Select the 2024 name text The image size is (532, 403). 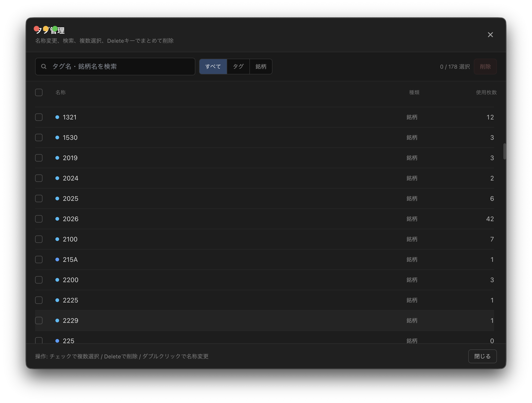pyautogui.click(x=70, y=178)
